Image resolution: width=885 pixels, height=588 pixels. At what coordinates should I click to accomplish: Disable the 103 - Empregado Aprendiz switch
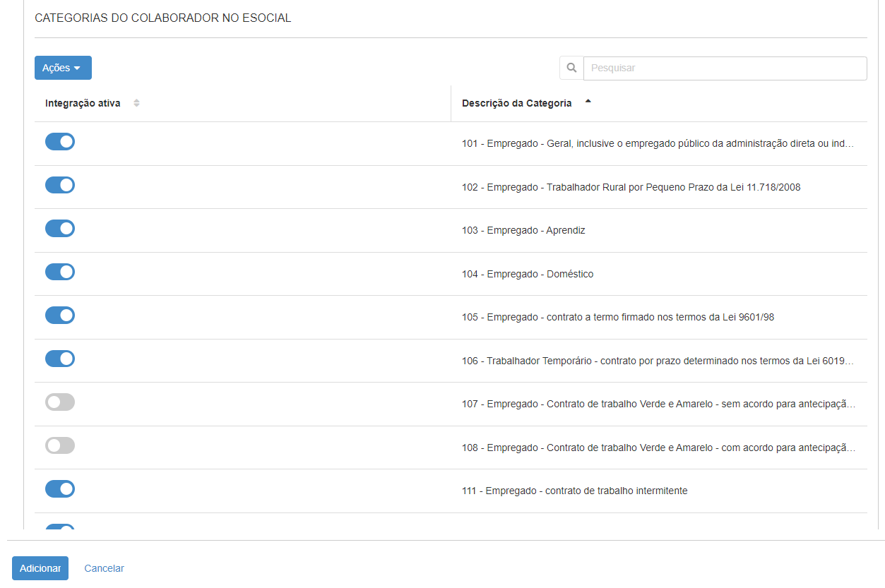pos(60,228)
